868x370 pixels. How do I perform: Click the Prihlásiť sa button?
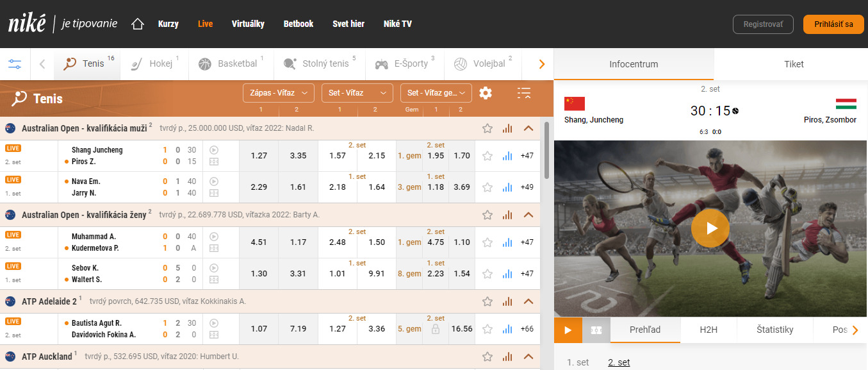point(833,24)
